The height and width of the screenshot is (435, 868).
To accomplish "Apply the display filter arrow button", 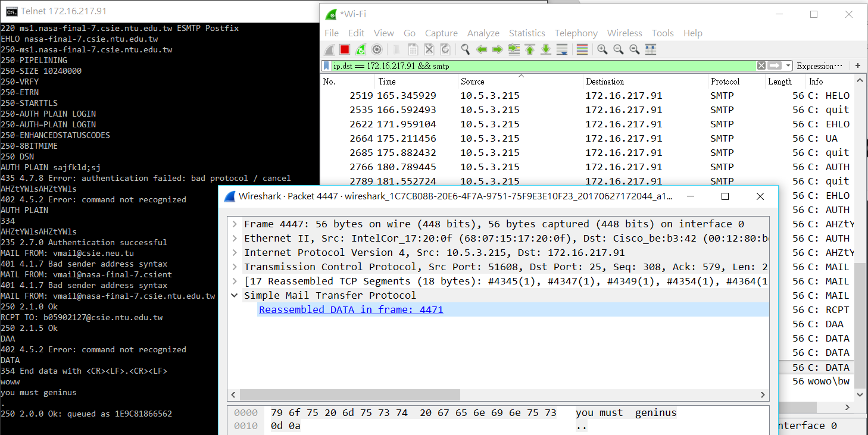I will [775, 65].
